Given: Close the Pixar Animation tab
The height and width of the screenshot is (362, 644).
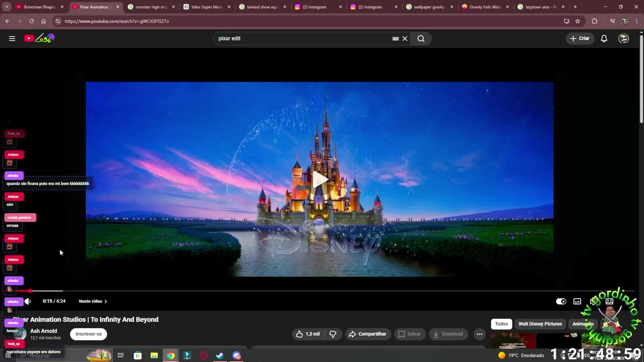Looking at the screenshot, I should 118,7.
